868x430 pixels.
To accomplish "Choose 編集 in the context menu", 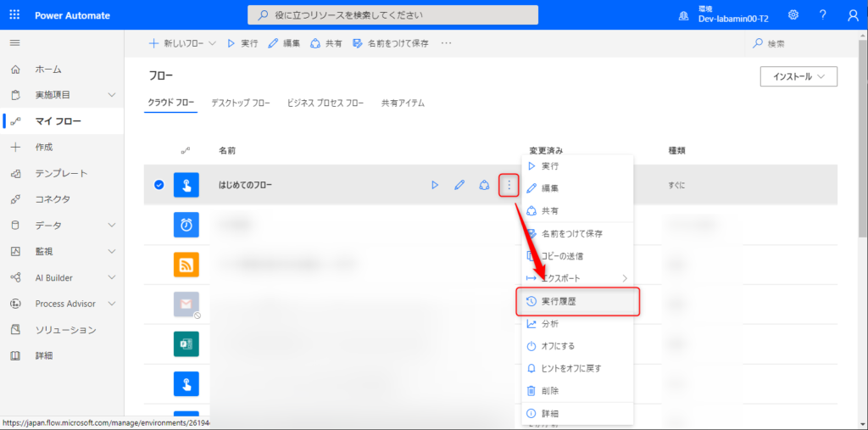I will 577,188.
